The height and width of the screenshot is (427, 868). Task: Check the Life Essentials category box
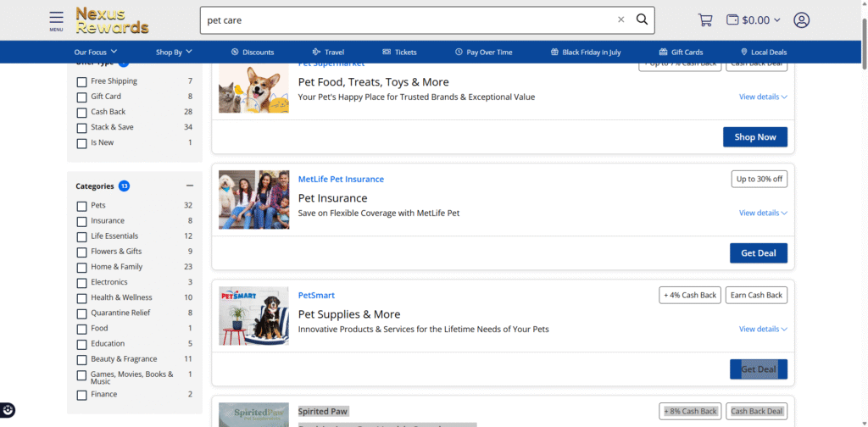tap(81, 236)
